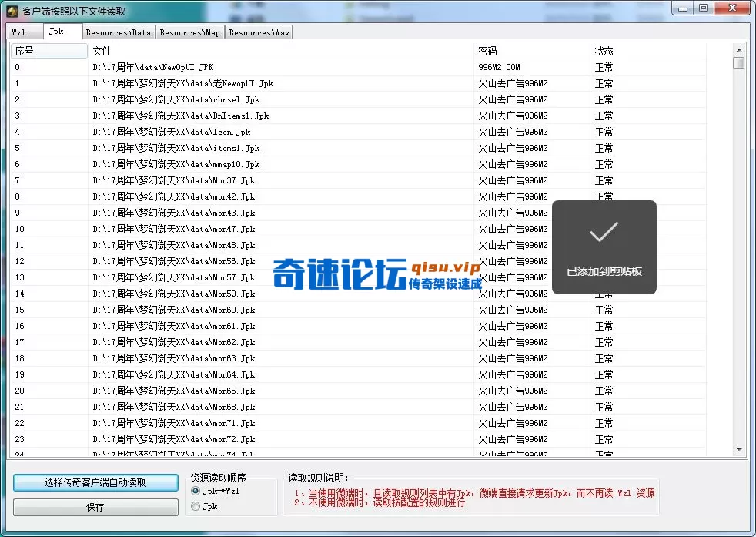Switch to the Wzl tab
Screen dimensions: 756x537
(24, 32)
